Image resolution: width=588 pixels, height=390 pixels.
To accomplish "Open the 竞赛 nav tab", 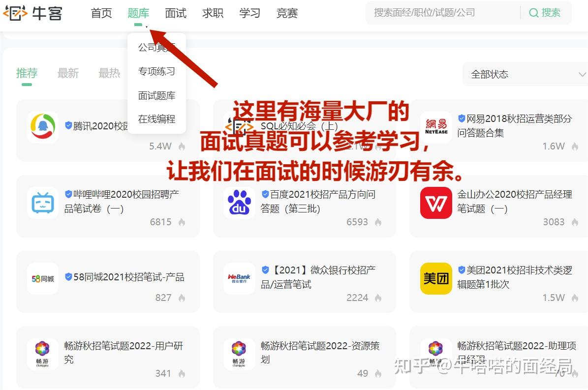I will 287,13.
